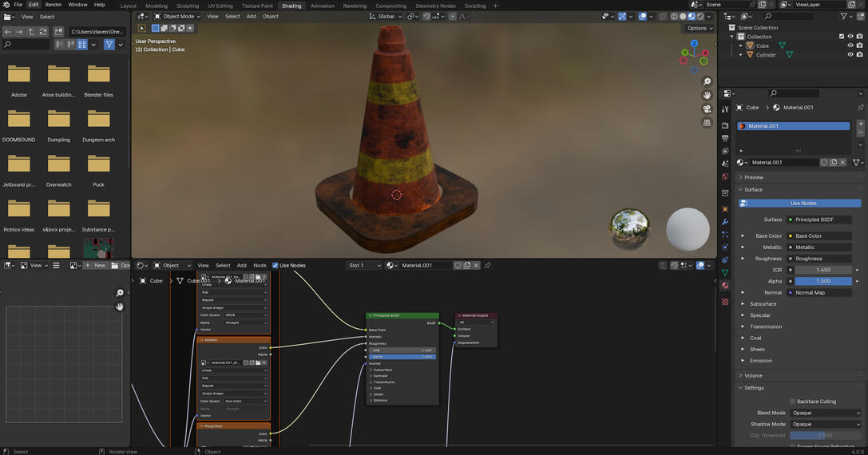Open the Output properties tab

[725, 138]
